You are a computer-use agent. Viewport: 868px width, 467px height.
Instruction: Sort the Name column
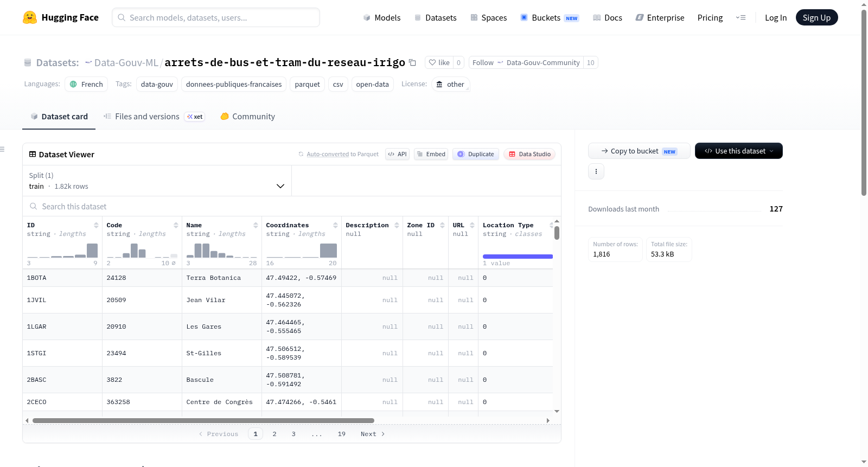tap(256, 225)
